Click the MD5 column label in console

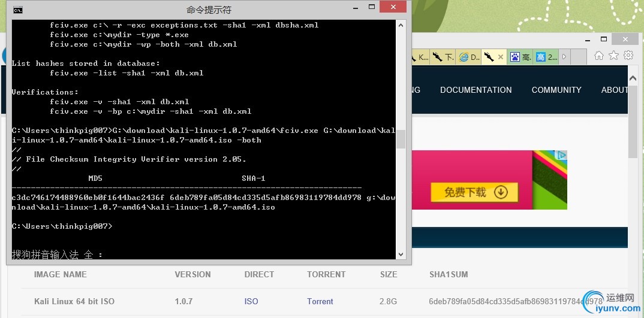[x=95, y=178]
